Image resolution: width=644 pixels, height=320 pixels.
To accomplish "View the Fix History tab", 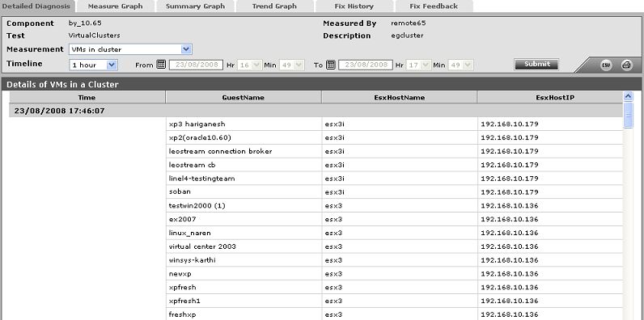I will 354,6.
